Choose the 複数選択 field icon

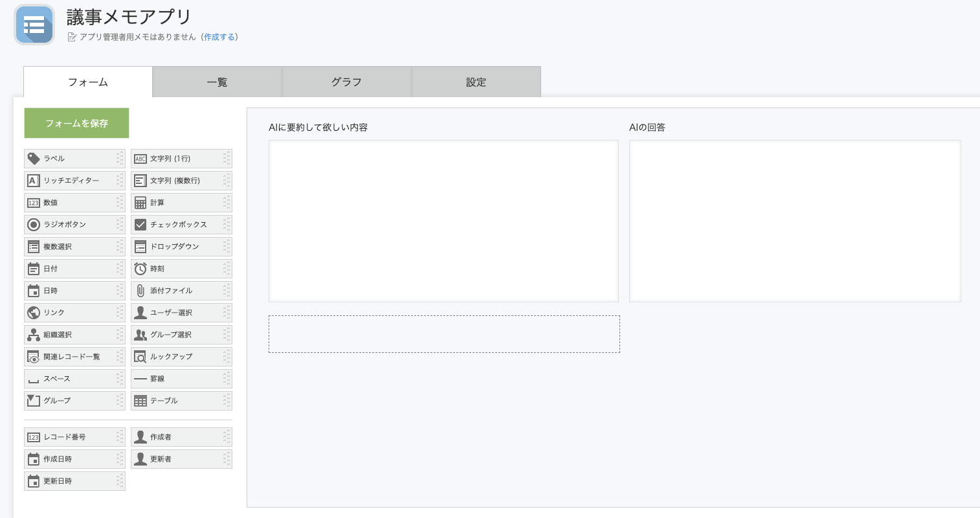click(34, 247)
